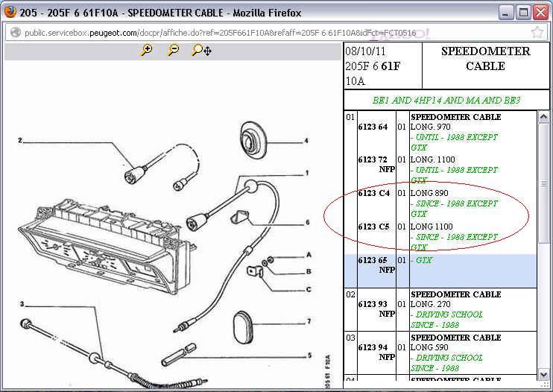Image resolution: width=553 pixels, height=392 pixels.
Task: Select part number 6123 C5
Action: (374, 227)
